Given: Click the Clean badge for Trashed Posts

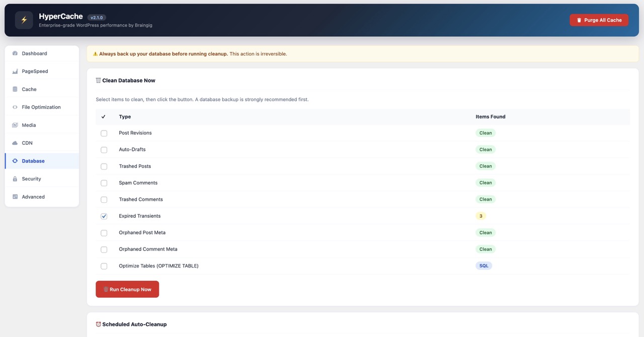Looking at the screenshot, I should point(486,166).
